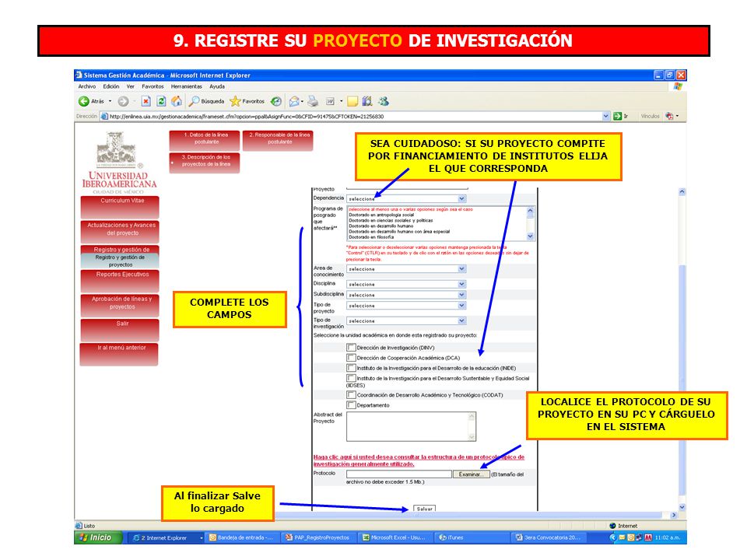Open Curriculum Vitae in sidebar

[x=120, y=208]
